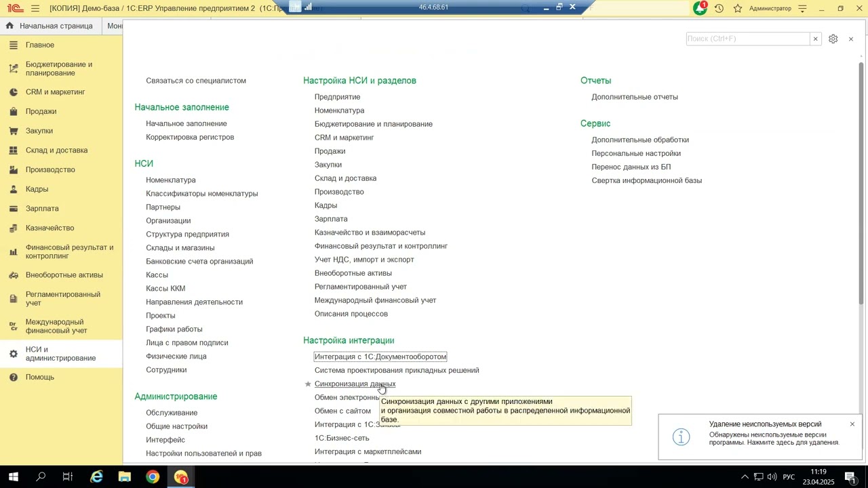Open notifications bell with red badge
The image size is (868, 488).
[700, 8]
